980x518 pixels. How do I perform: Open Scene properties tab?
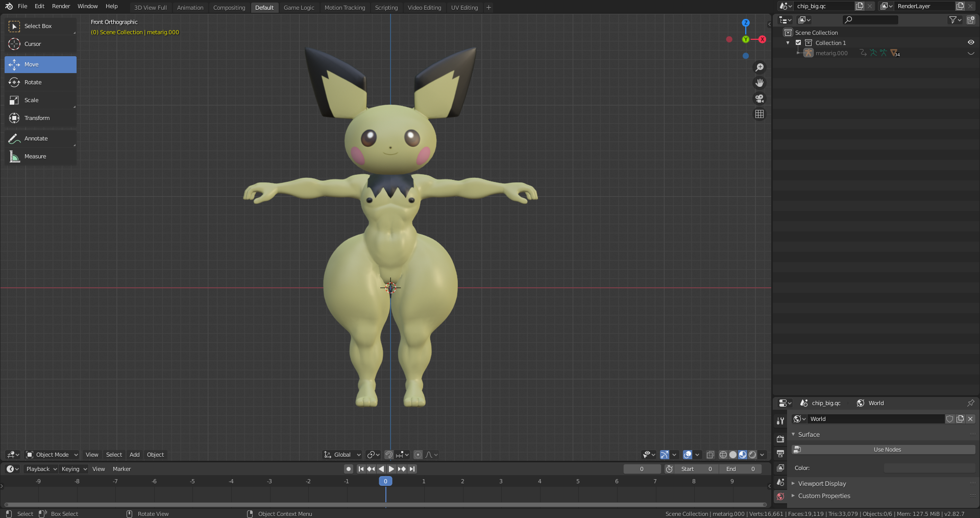pos(780,482)
